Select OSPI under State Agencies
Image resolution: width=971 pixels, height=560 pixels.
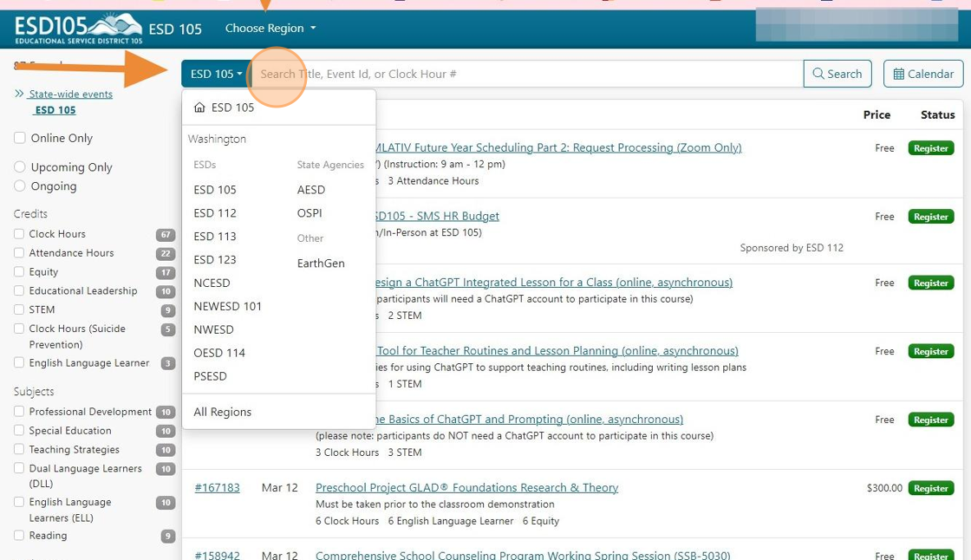click(310, 213)
